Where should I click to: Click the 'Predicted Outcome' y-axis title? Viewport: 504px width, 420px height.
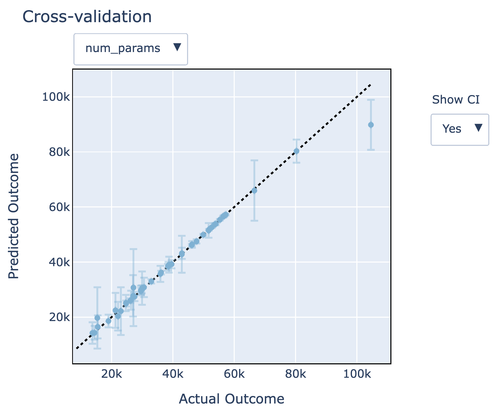14,216
